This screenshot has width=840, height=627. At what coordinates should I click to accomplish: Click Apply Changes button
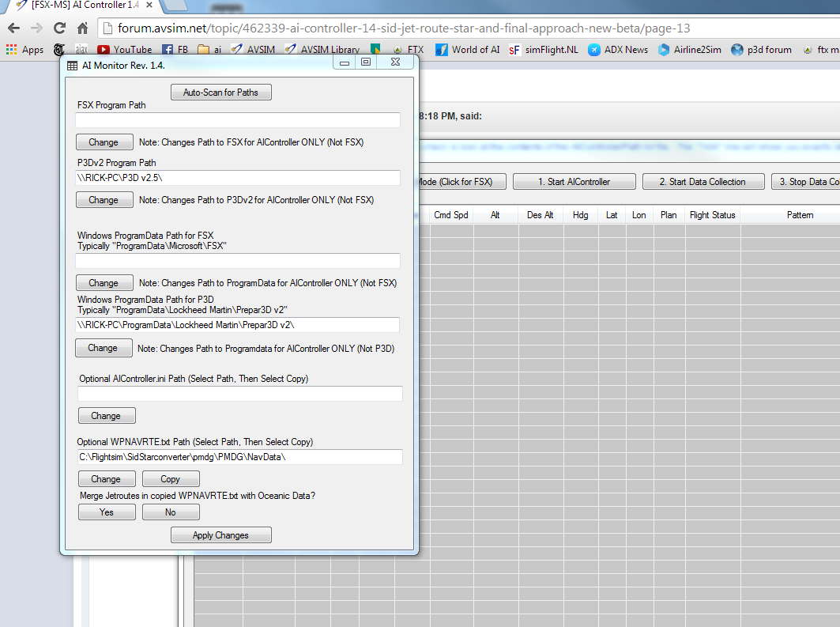[x=220, y=535]
